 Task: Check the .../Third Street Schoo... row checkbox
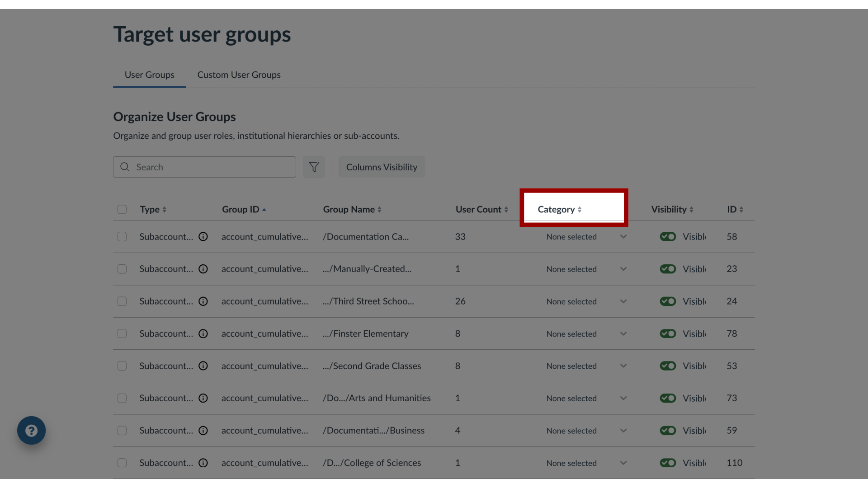122,301
